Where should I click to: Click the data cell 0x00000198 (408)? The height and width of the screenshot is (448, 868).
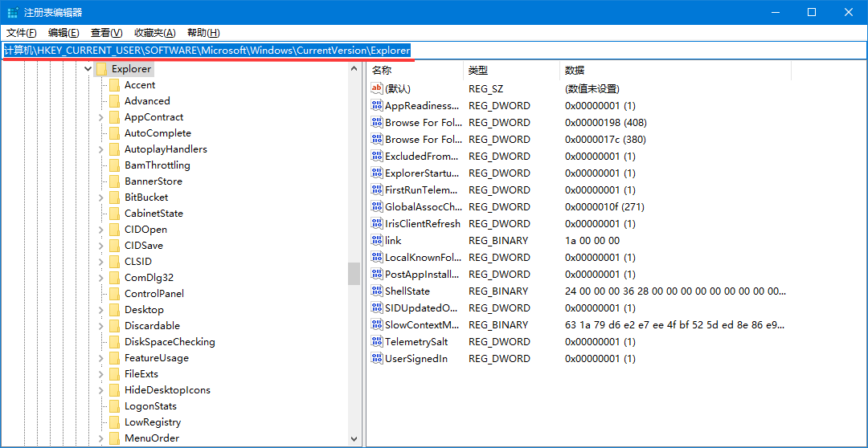click(606, 122)
